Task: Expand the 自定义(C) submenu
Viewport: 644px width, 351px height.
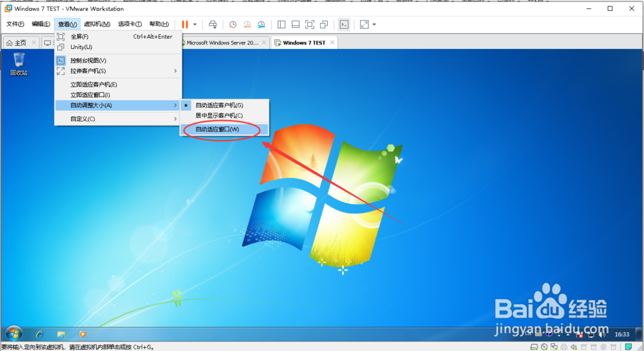Action: pyautogui.click(x=118, y=119)
